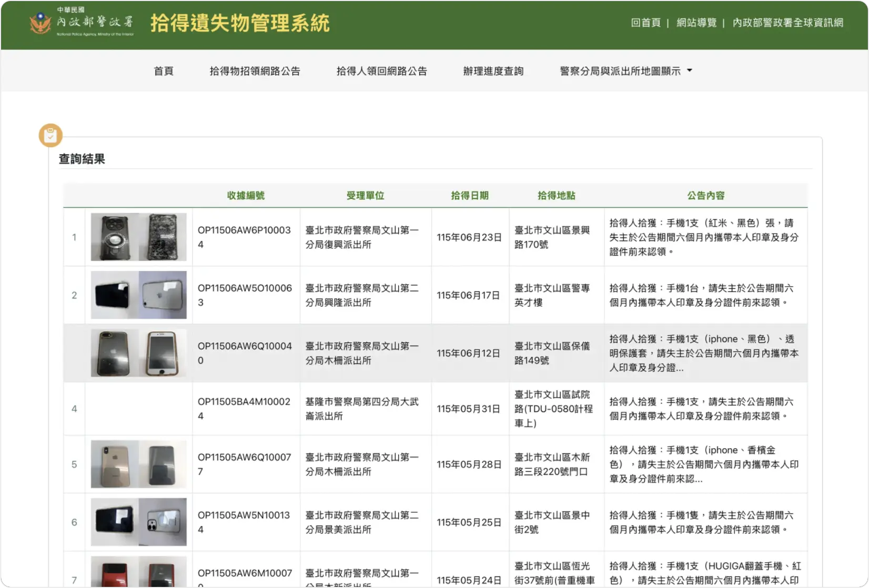869x588 pixels.
Task: Open left black phone photo of row 2
Action: coord(115,295)
